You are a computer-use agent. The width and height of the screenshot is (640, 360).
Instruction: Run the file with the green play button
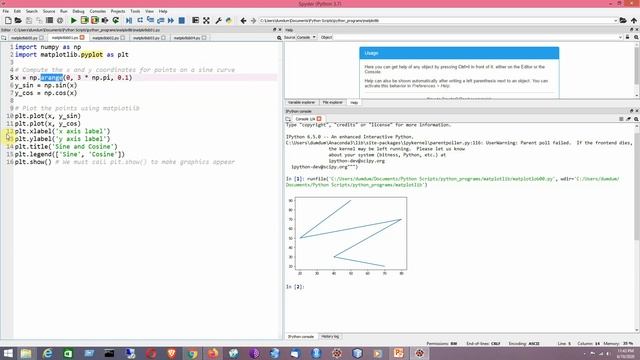73,20
